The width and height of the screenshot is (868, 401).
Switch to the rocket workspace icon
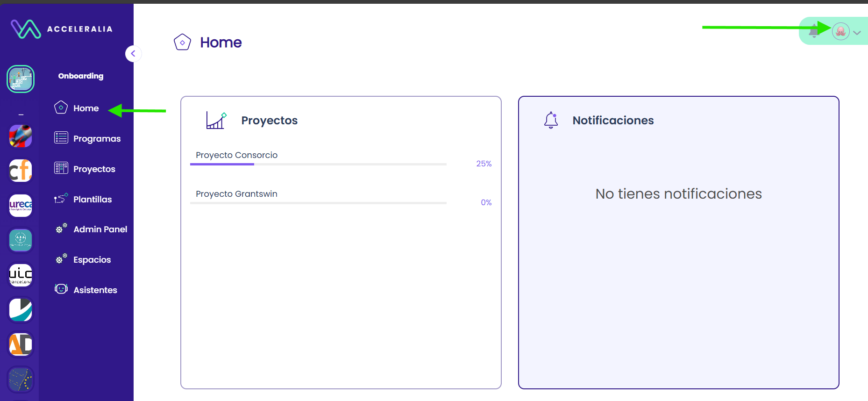(21, 136)
